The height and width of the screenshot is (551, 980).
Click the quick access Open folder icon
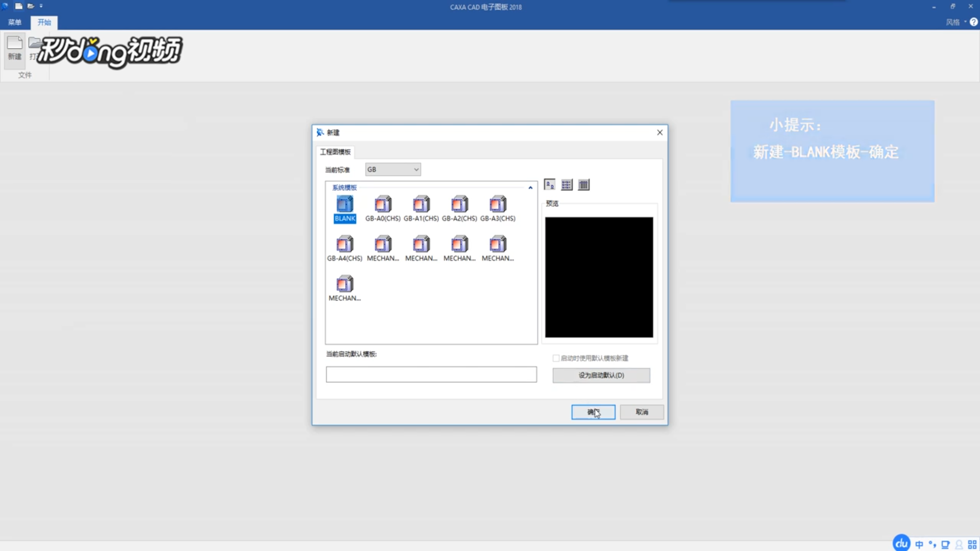(31, 6)
